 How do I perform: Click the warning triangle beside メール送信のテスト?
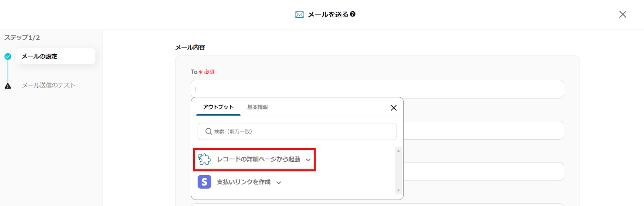(8, 86)
